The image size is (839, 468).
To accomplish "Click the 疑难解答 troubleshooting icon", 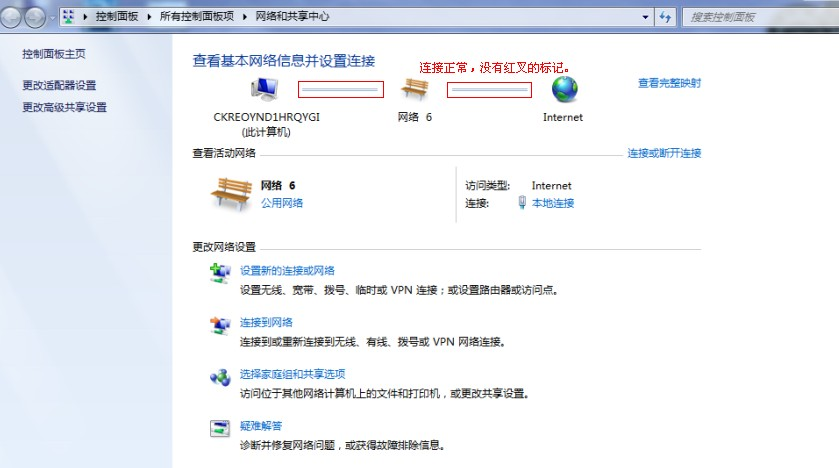I will (220, 428).
